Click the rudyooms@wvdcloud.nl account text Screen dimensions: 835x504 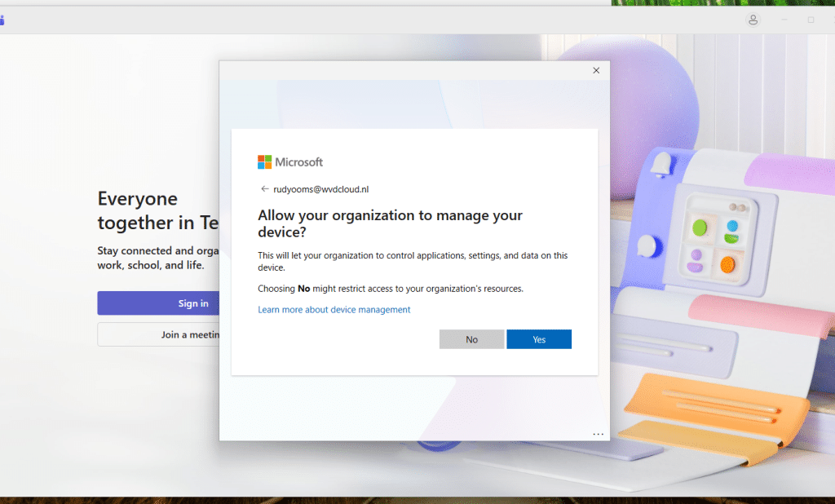point(320,189)
